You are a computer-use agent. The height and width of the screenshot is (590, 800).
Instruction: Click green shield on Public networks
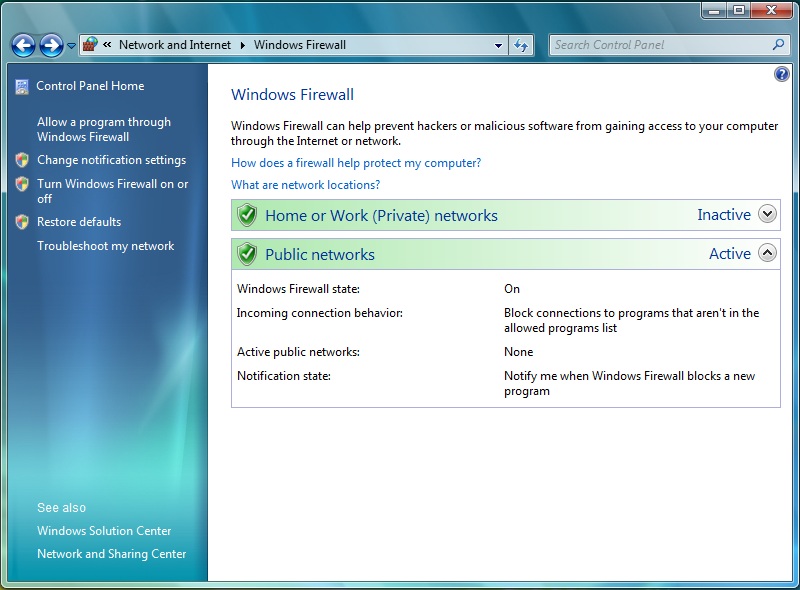tap(247, 254)
